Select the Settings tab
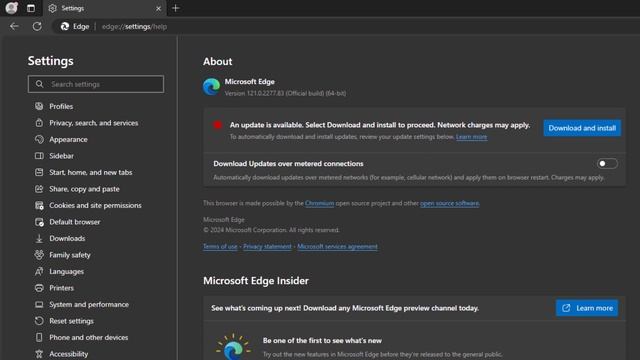 tap(104, 8)
